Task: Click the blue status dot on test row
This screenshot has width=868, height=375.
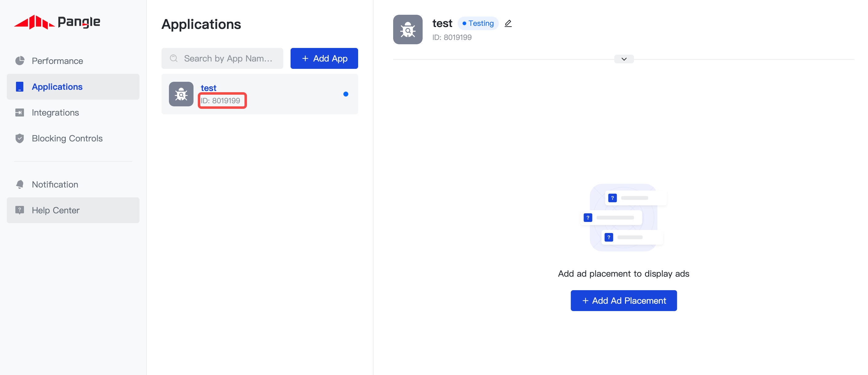Action: (x=346, y=94)
